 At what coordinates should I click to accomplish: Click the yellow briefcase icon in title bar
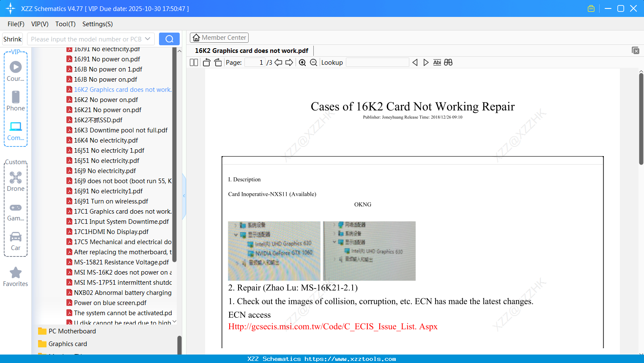pos(591,8)
